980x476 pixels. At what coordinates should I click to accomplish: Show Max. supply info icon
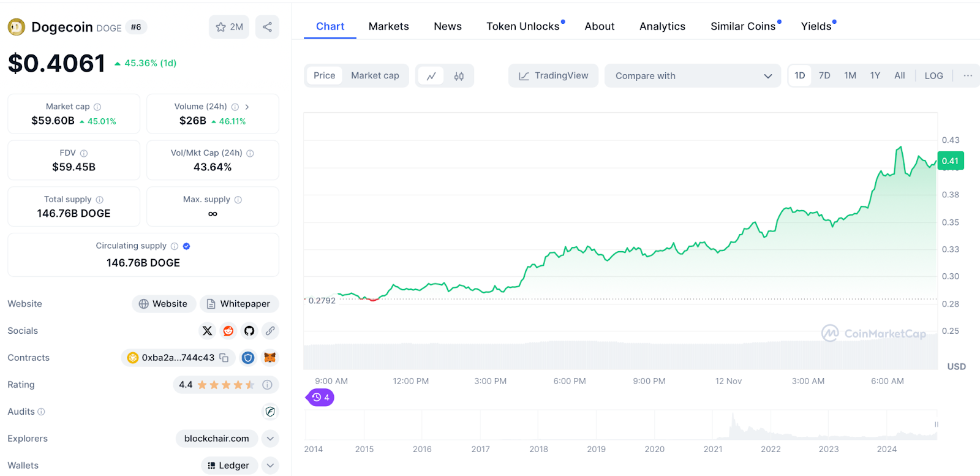tap(238, 200)
